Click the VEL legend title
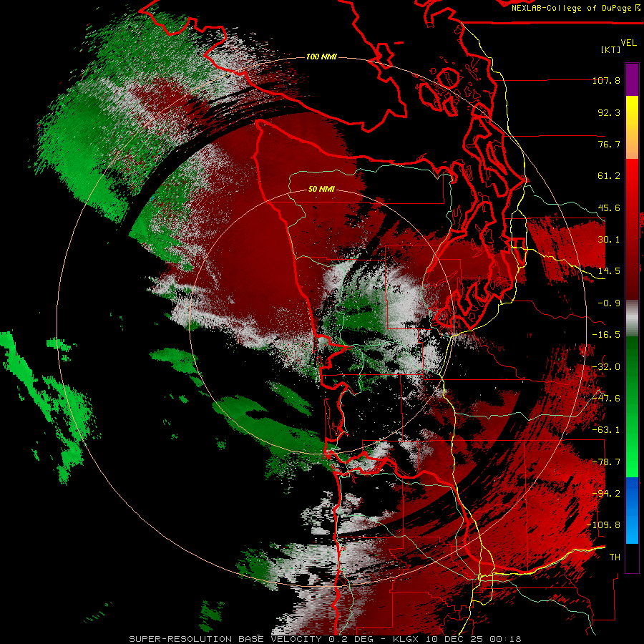 click(x=628, y=43)
